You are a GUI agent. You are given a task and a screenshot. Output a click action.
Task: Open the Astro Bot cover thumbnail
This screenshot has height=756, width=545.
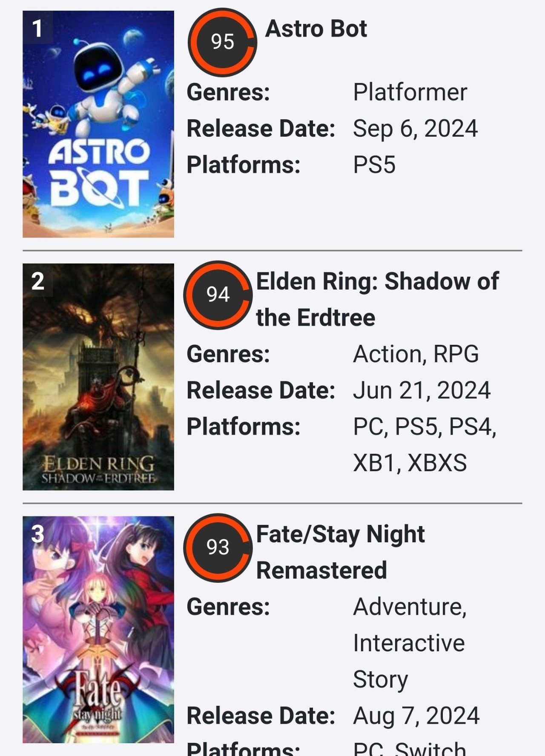point(98,124)
